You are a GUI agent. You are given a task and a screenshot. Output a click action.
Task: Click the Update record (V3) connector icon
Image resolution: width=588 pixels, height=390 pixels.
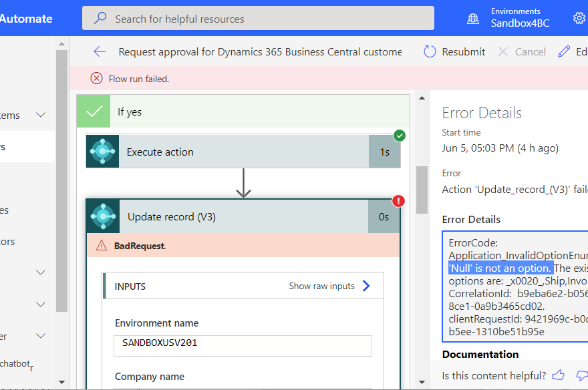click(x=103, y=216)
